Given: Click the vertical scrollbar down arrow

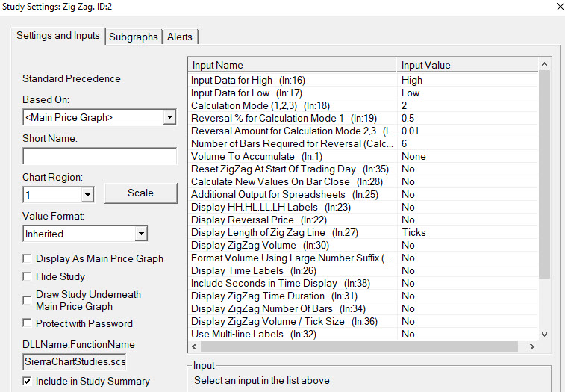Looking at the screenshot, I should pyautogui.click(x=543, y=334).
